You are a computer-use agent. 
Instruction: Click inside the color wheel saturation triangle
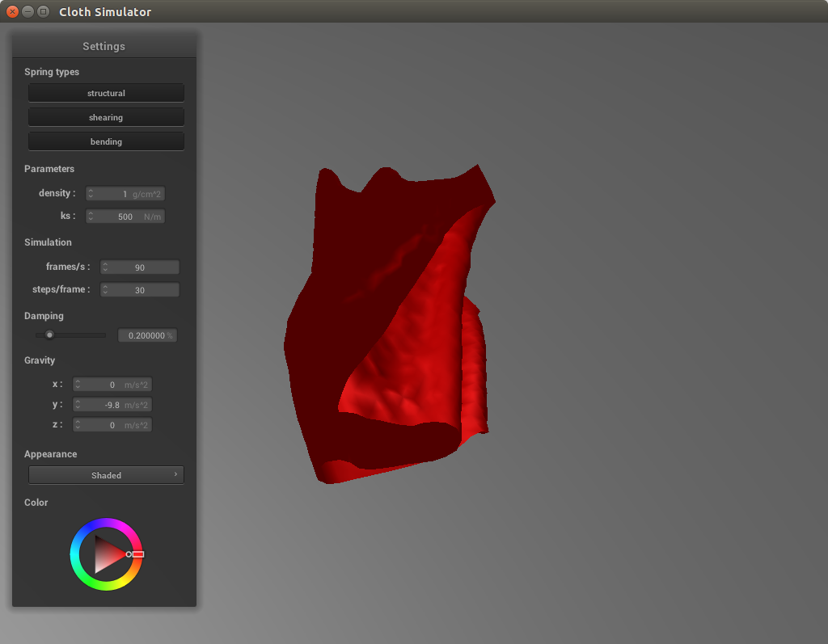click(x=107, y=554)
